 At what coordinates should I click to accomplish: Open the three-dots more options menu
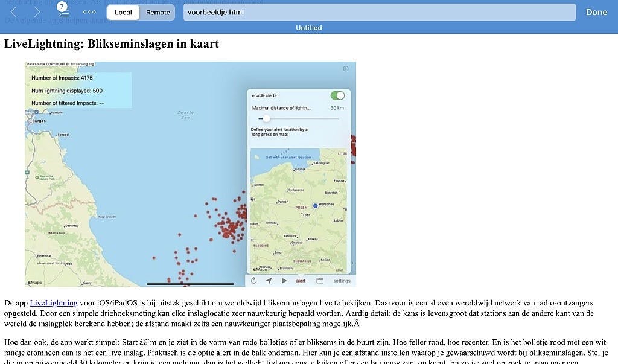89,12
